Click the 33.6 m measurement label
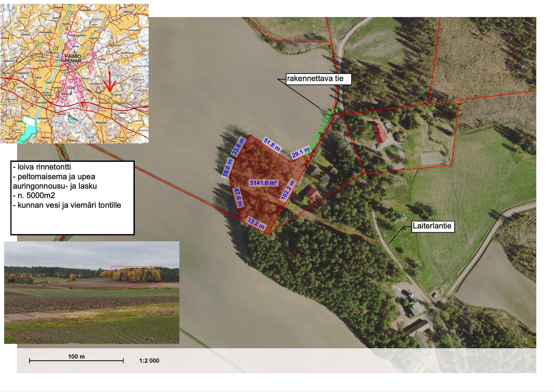554x392 pixels. 238,146
